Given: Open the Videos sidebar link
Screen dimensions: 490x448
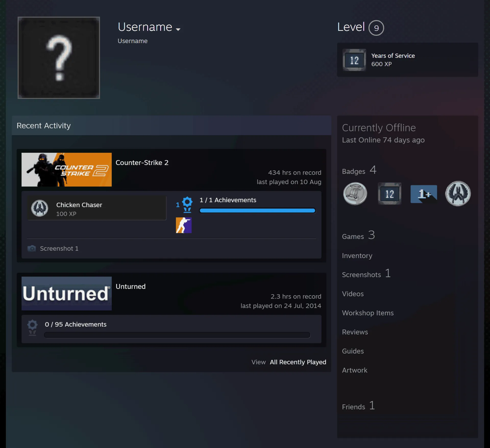Looking at the screenshot, I should [x=353, y=294].
